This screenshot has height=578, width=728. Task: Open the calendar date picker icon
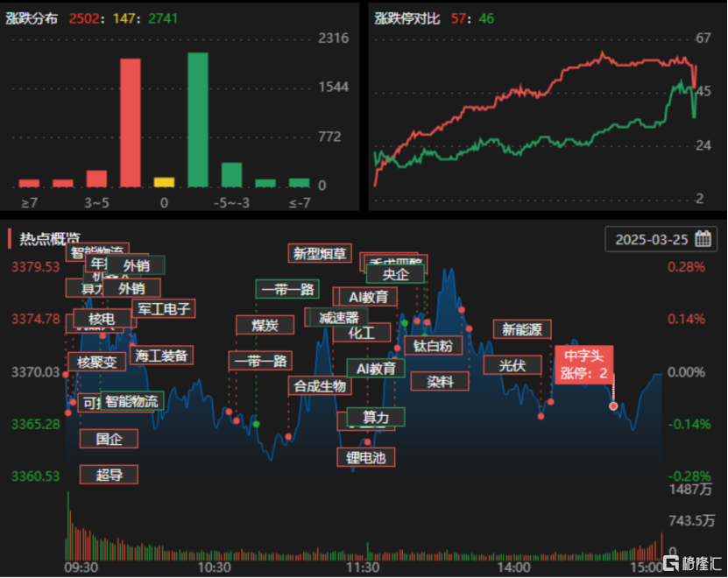[x=703, y=239]
